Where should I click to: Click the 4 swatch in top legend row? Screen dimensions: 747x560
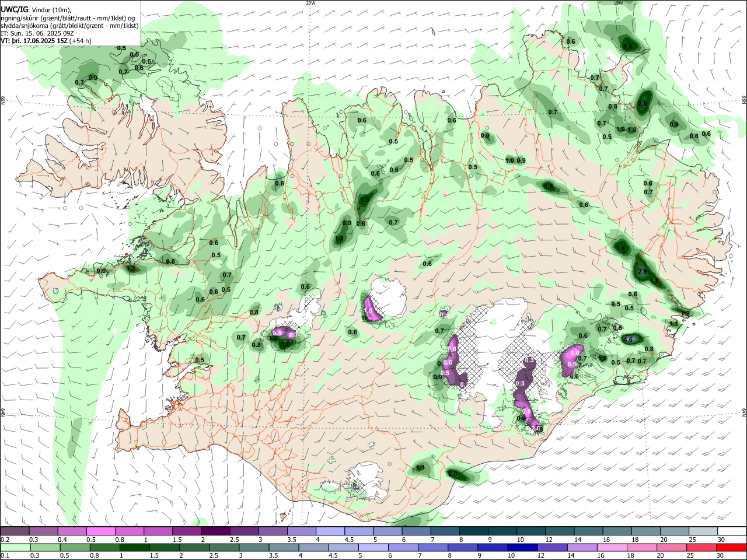click(330, 531)
